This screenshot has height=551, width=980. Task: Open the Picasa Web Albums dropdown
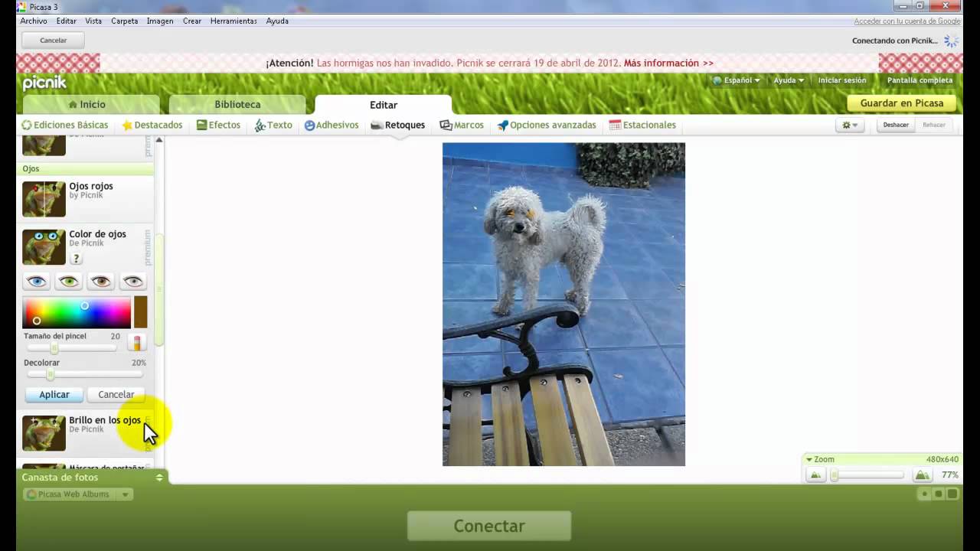click(78, 494)
